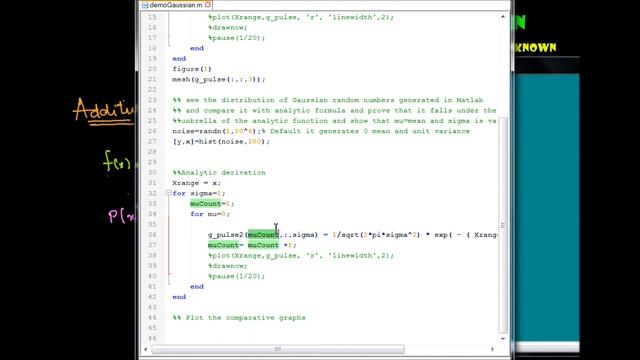
Task: Click line number 26 in the gutter
Action: (x=152, y=131)
